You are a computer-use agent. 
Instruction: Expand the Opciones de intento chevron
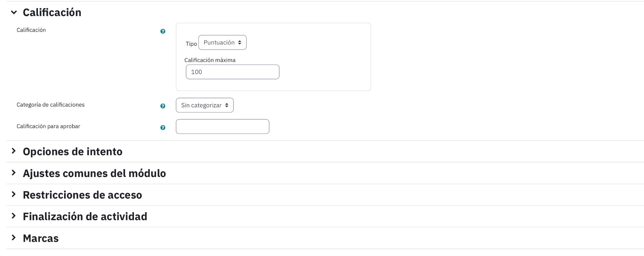[x=14, y=151]
